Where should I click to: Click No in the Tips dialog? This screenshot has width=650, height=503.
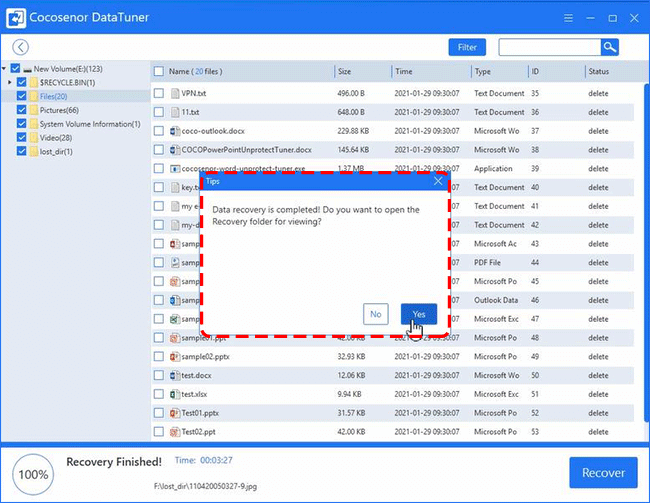[376, 314]
